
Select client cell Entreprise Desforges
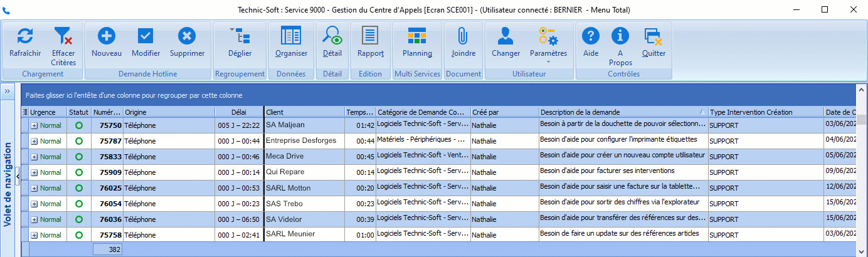tap(305, 141)
